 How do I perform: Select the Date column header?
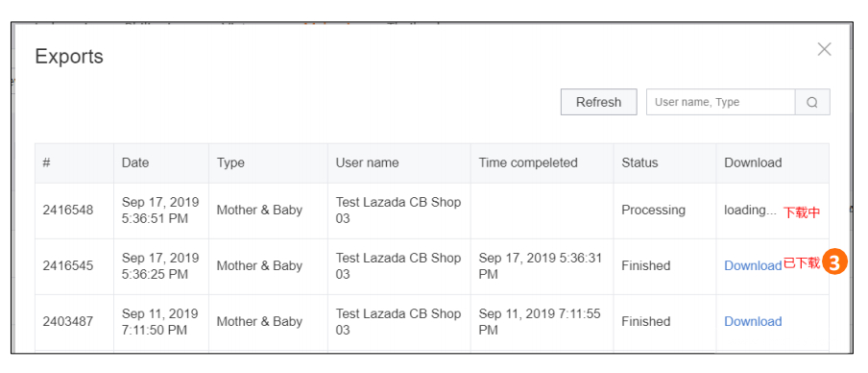pyautogui.click(x=135, y=162)
